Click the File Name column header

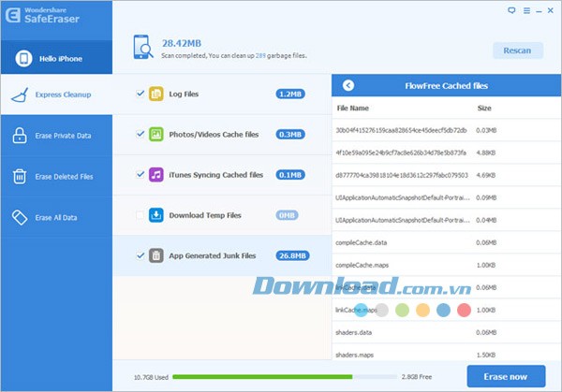[x=353, y=109]
